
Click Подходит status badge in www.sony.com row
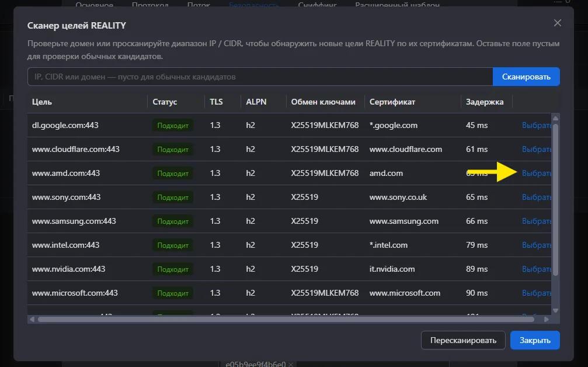[173, 198]
